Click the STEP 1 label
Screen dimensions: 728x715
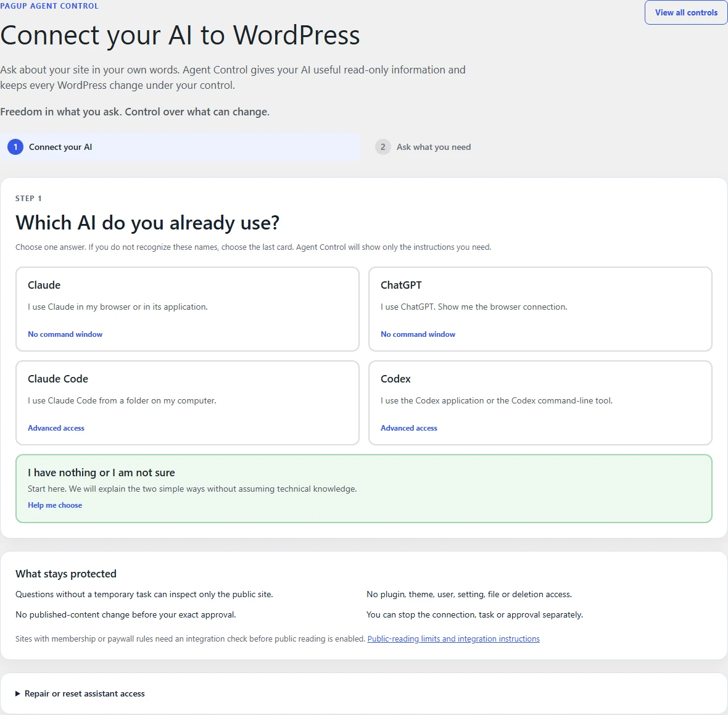29,199
